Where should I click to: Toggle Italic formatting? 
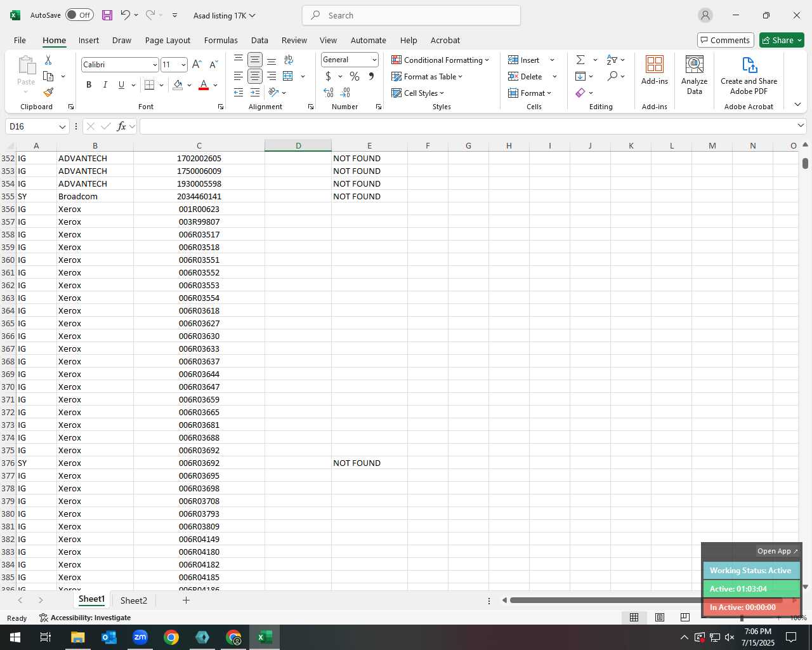click(x=105, y=84)
